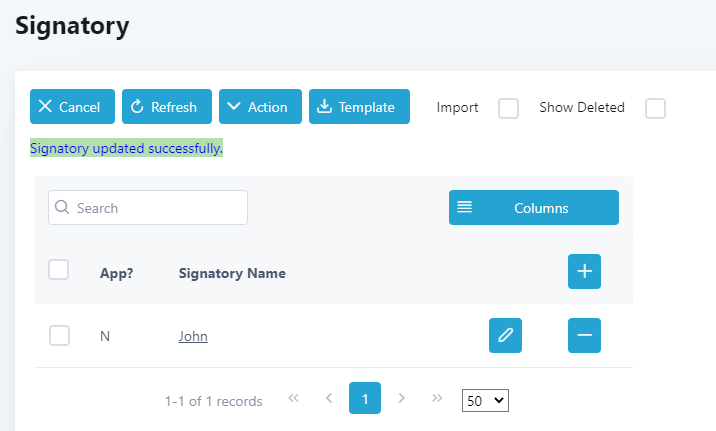
Task: Open the page size dropdown showing 50
Action: click(485, 400)
